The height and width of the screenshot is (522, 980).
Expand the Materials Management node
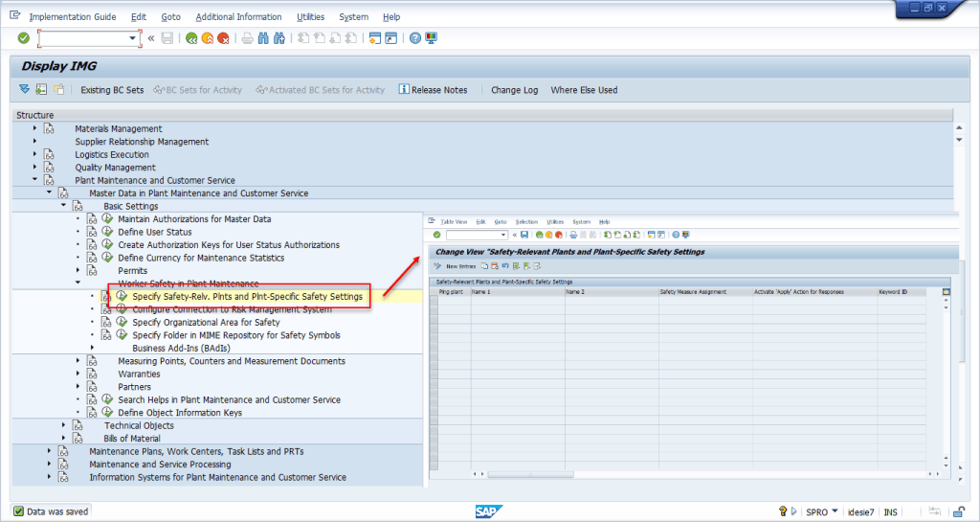point(35,128)
